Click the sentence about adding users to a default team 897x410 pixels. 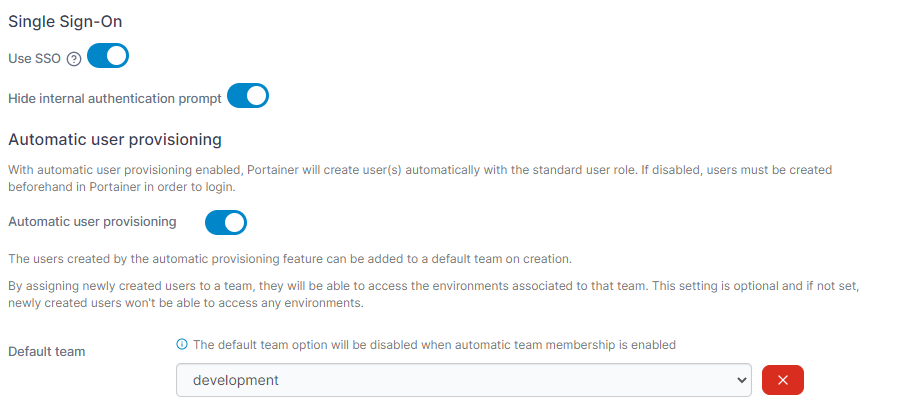(290, 259)
